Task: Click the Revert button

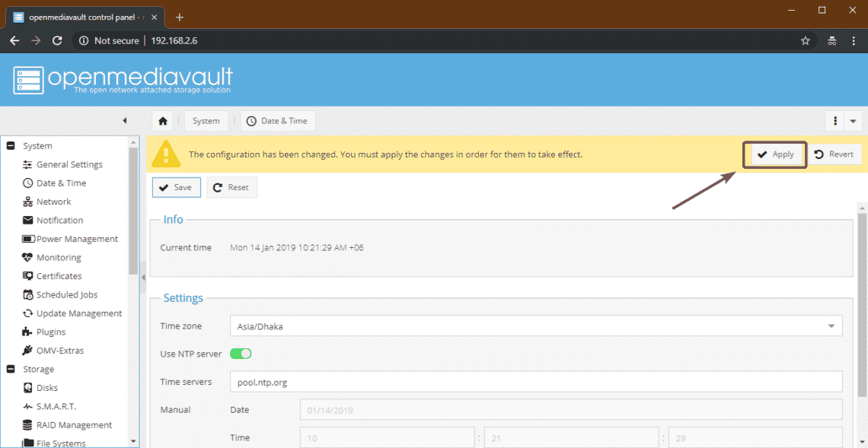Action: click(834, 155)
